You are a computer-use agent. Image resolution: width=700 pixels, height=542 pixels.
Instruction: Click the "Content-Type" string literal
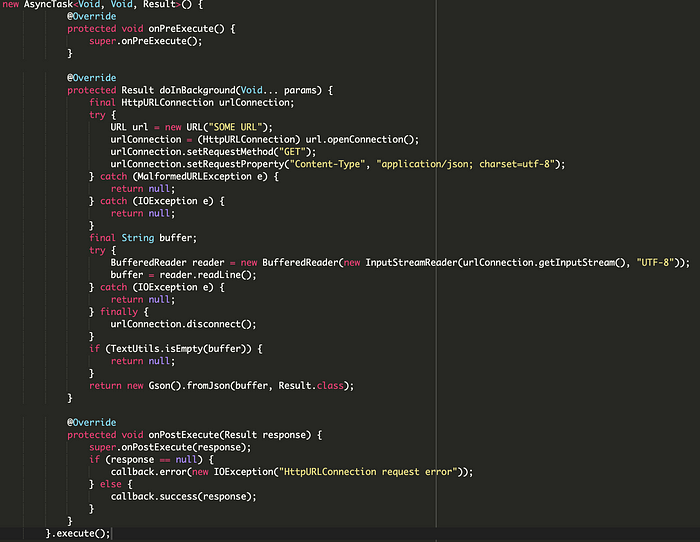(x=328, y=164)
